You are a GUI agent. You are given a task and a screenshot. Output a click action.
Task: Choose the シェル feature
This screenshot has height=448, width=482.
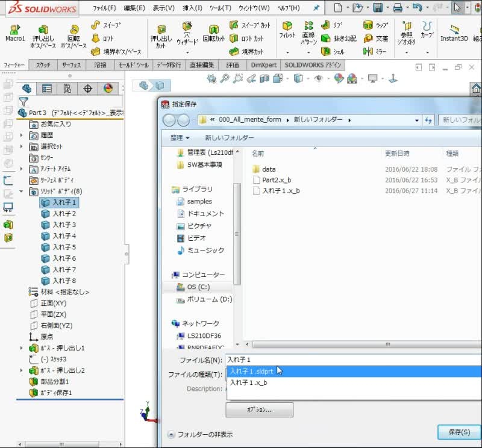[x=333, y=52]
